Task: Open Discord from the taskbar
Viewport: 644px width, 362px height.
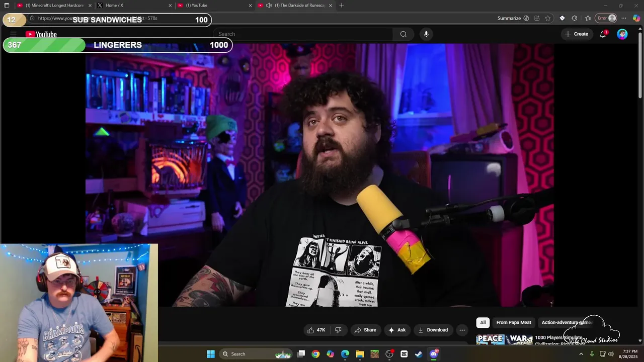Action: [434, 354]
